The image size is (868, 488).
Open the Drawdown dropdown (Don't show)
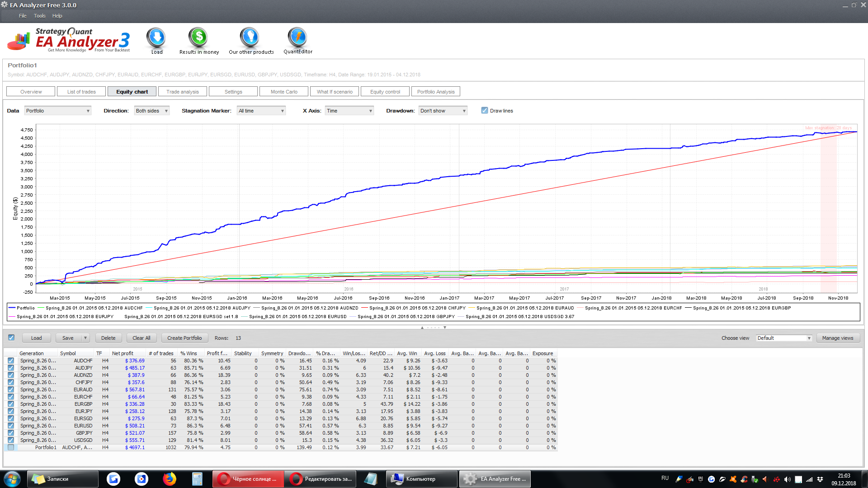(x=443, y=111)
